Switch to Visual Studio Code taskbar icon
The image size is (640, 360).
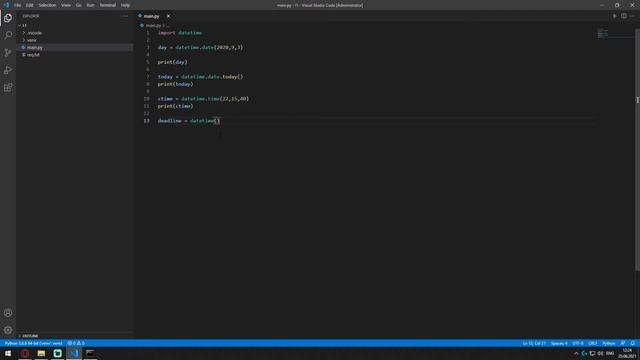coord(74,353)
